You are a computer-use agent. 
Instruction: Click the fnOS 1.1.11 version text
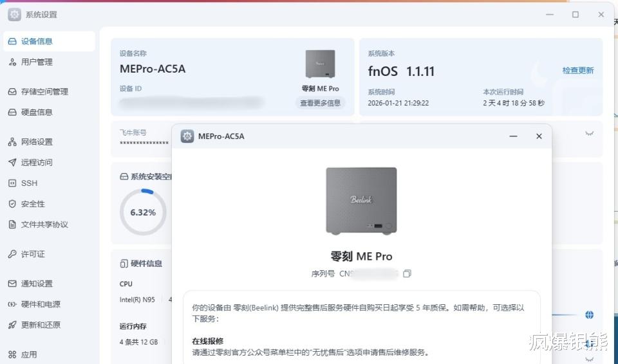coord(401,71)
